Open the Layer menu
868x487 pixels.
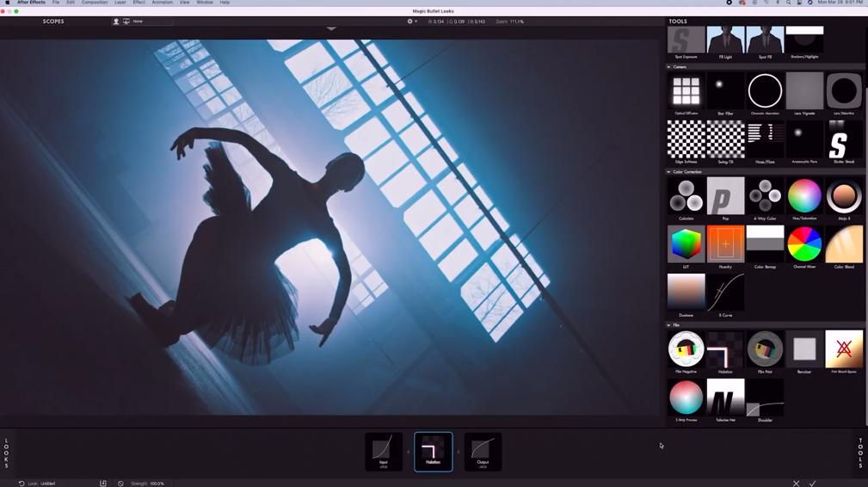pyautogui.click(x=120, y=3)
